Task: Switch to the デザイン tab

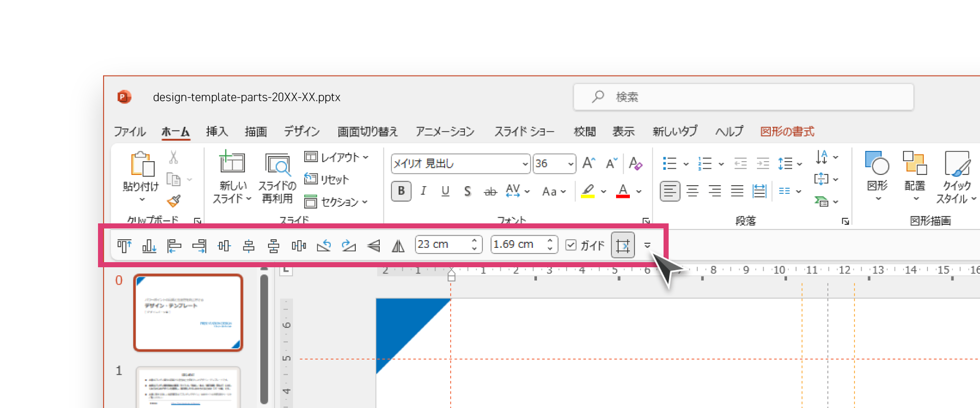Action: [302, 132]
